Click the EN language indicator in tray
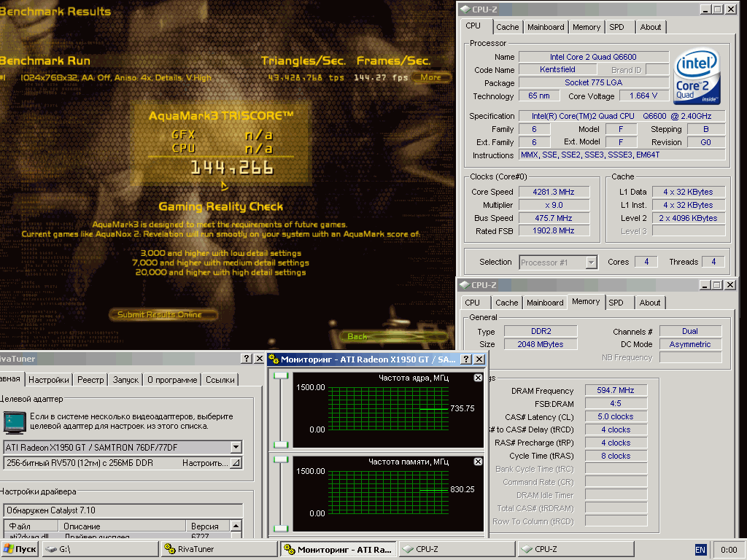 tap(700, 550)
